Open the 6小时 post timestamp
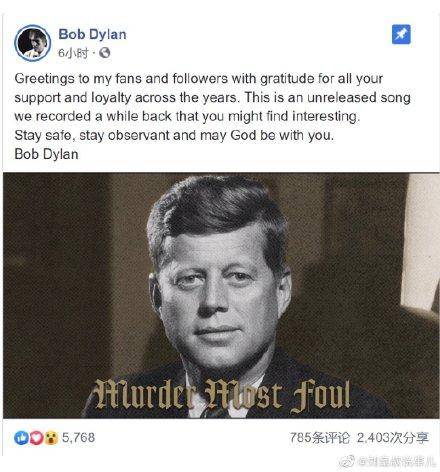The image size is (440, 472). (x=74, y=53)
